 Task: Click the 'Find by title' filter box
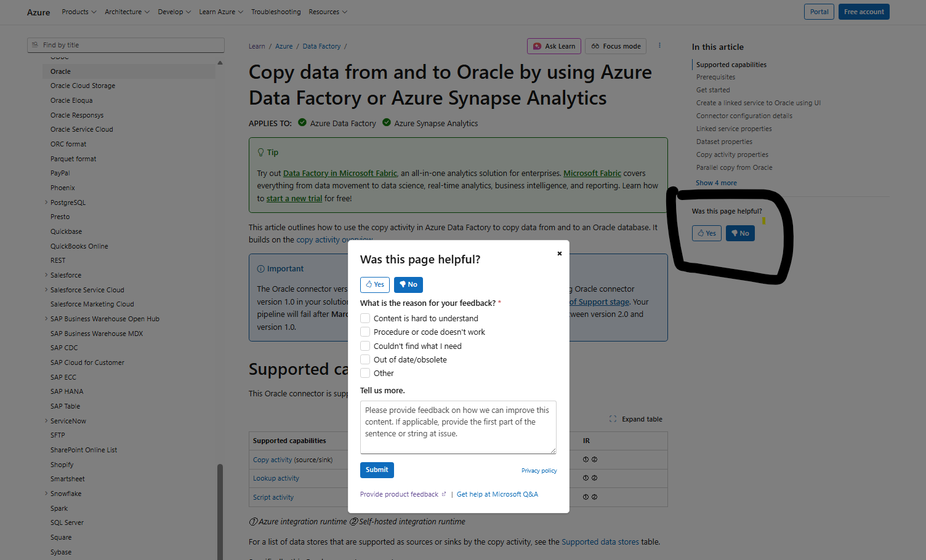pos(126,45)
